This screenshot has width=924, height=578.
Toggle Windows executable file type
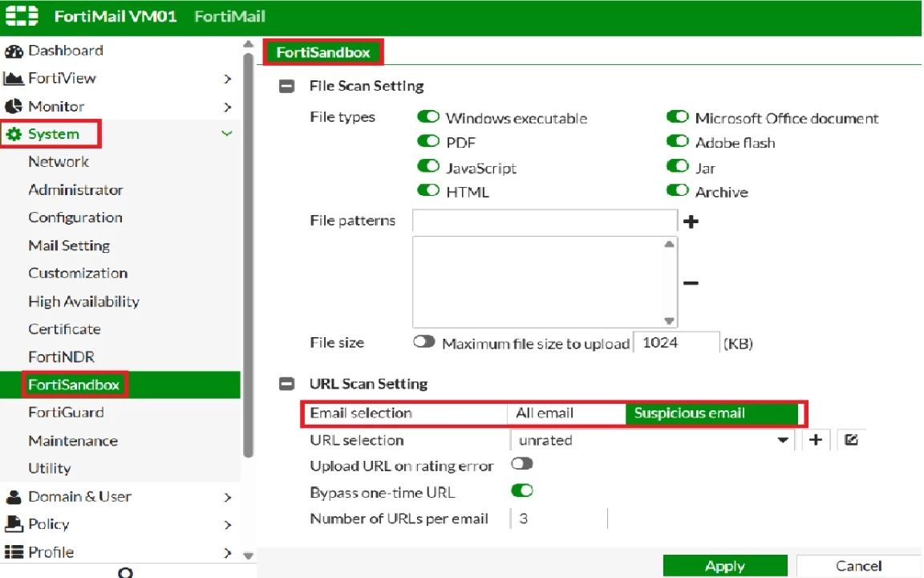pos(428,116)
